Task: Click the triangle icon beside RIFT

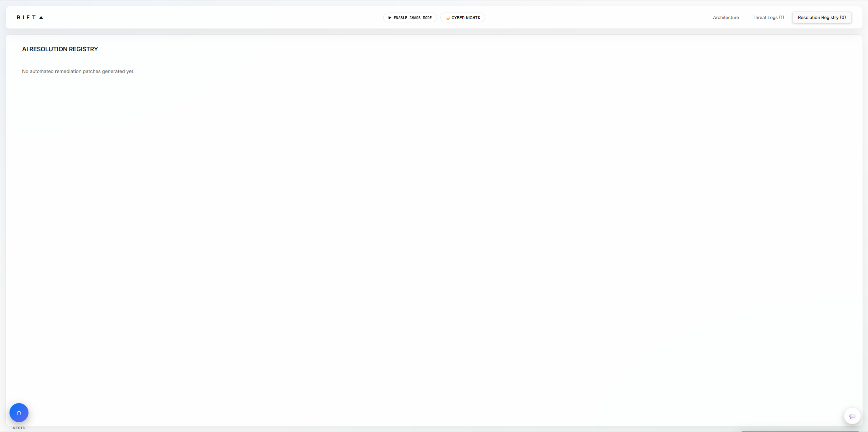Action: 41,18
